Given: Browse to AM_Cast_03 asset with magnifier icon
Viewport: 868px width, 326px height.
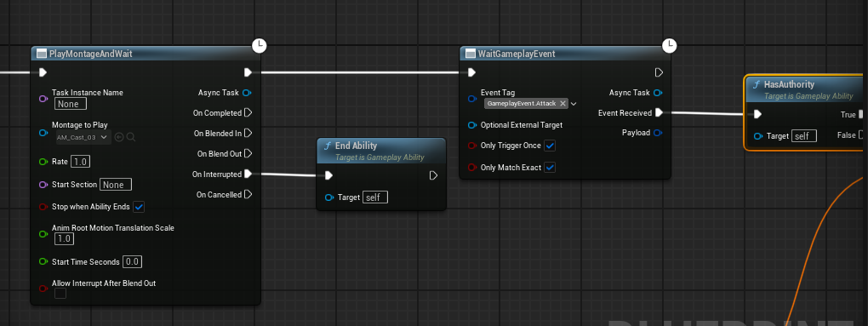Looking at the screenshot, I should [131, 137].
